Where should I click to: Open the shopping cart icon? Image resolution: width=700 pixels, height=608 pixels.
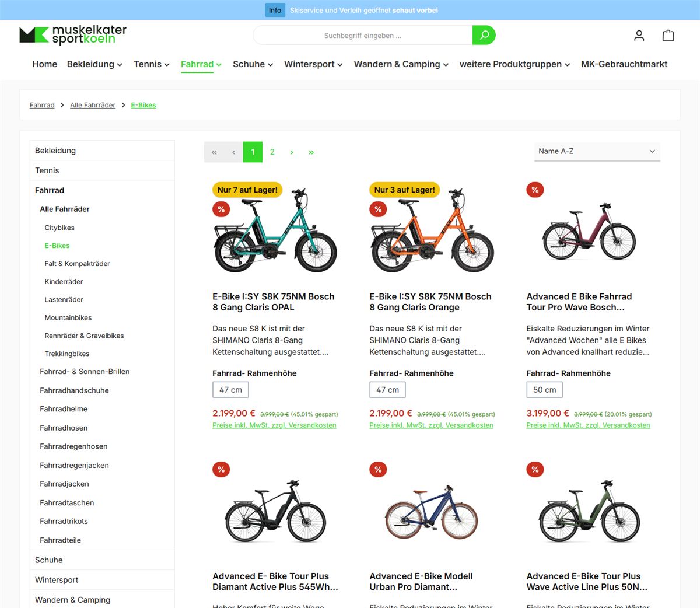[668, 36]
